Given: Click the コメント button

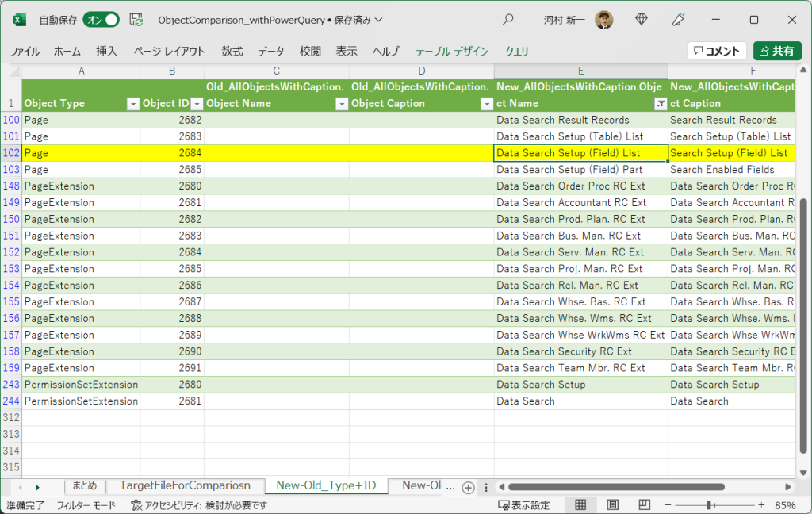Looking at the screenshot, I should pos(717,51).
